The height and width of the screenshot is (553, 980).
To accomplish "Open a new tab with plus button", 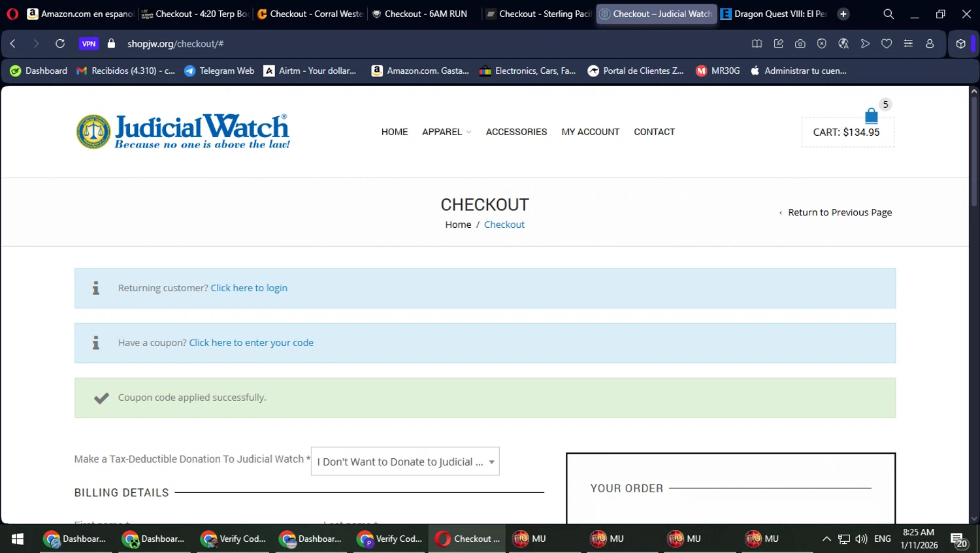I will coord(843,14).
